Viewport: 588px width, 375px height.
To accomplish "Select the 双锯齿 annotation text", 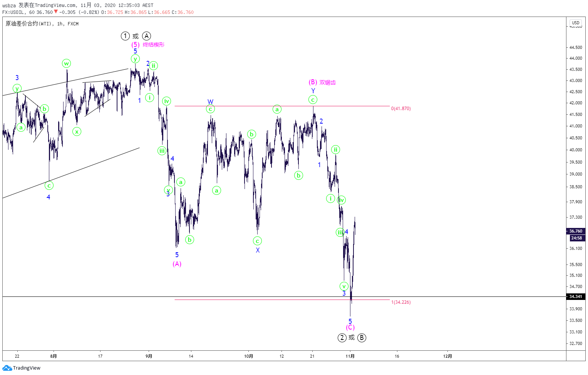I will point(328,82).
